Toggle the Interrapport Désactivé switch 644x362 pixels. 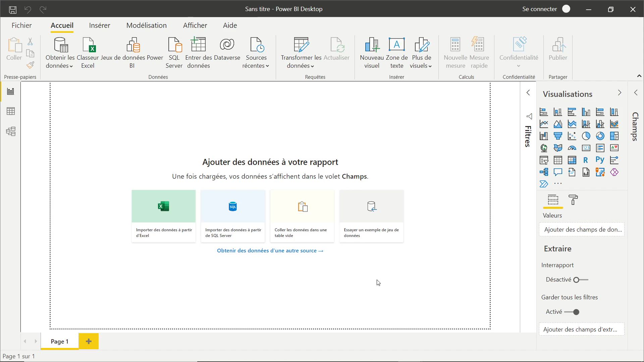(x=581, y=280)
